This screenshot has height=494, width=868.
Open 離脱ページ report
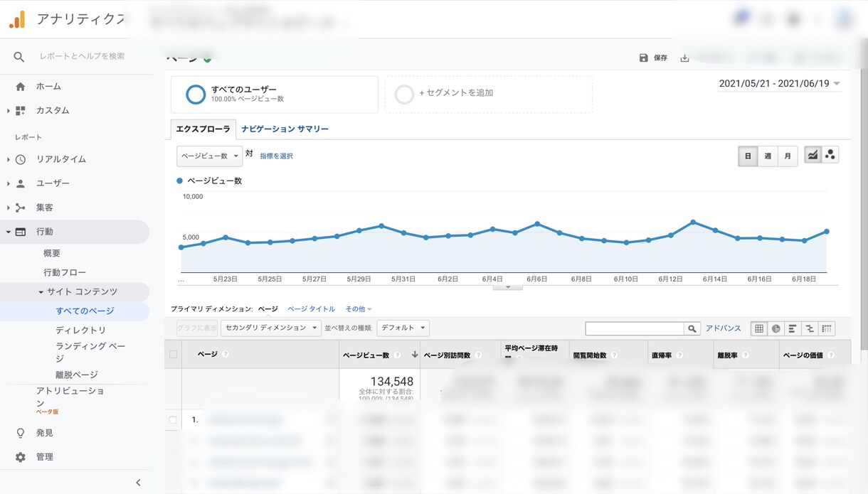click(x=77, y=375)
